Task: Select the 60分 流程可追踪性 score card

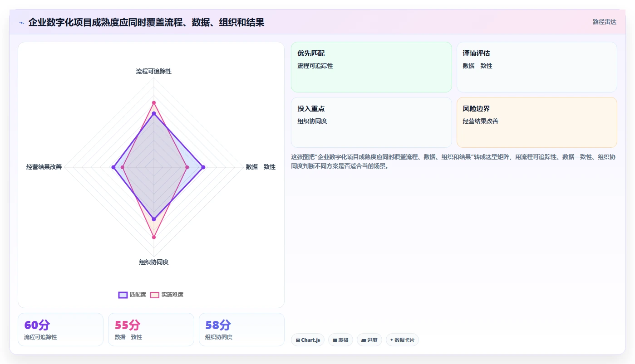Action: (60, 330)
